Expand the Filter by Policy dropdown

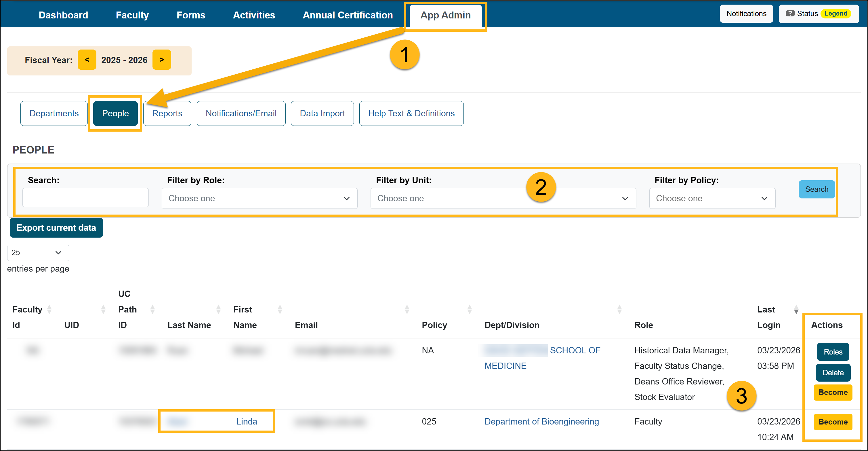pos(712,198)
